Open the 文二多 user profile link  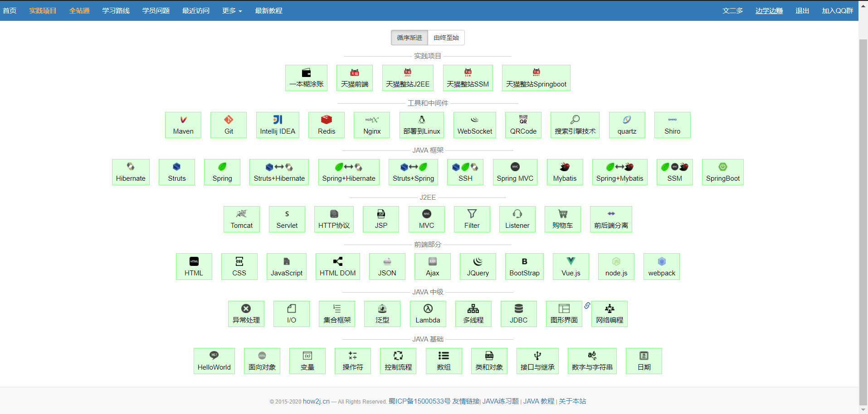(x=733, y=10)
